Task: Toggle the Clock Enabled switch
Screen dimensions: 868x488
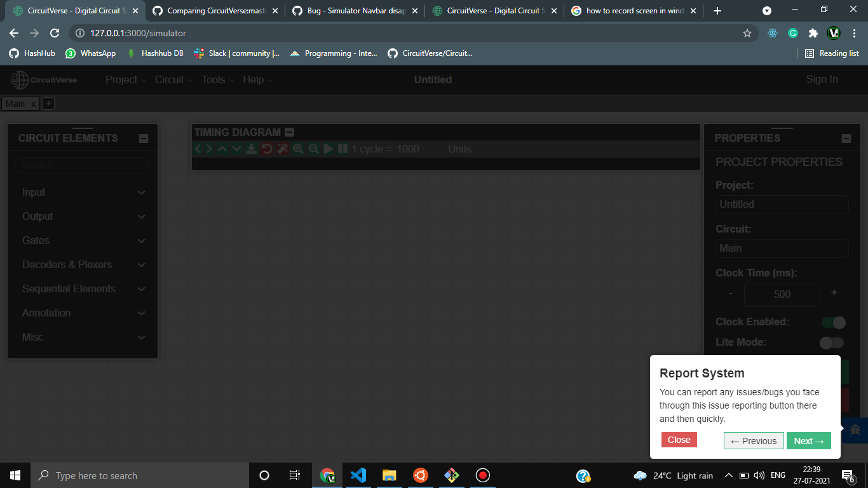Action: point(833,323)
